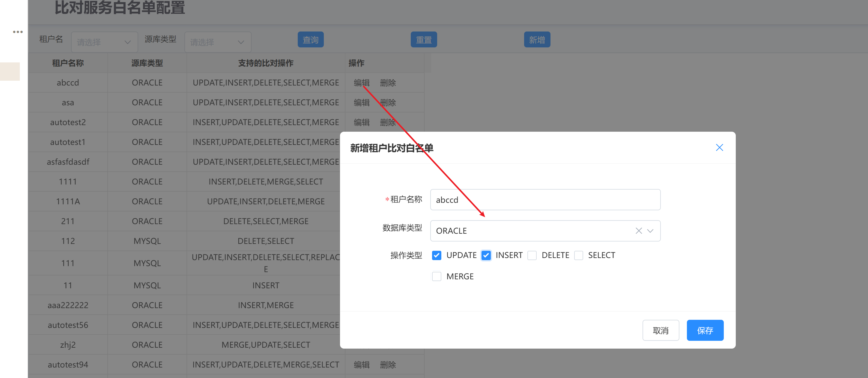Screen dimensions: 868x378
Task: Click the 取消 button
Action: (x=660, y=330)
